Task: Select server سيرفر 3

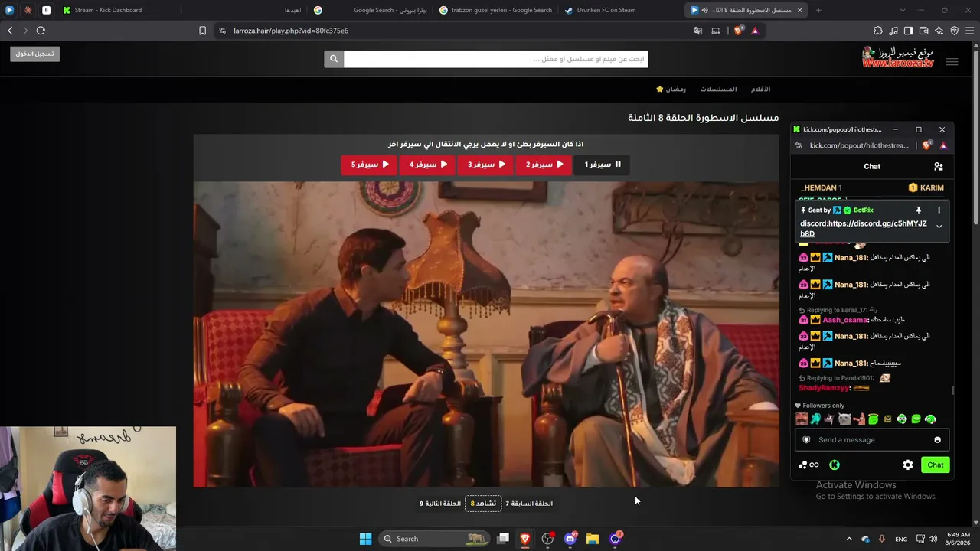Action: pos(486,165)
